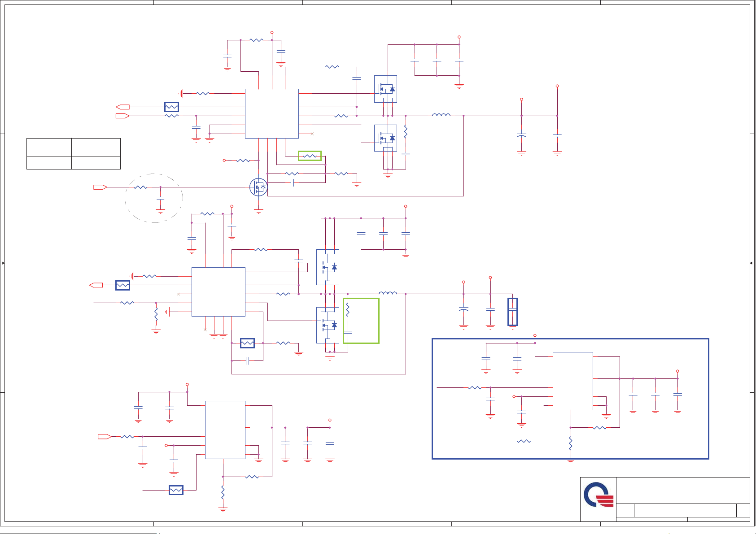Select the MOSFET symbol drawn inside a circle

pyautogui.click(x=258, y=187)
